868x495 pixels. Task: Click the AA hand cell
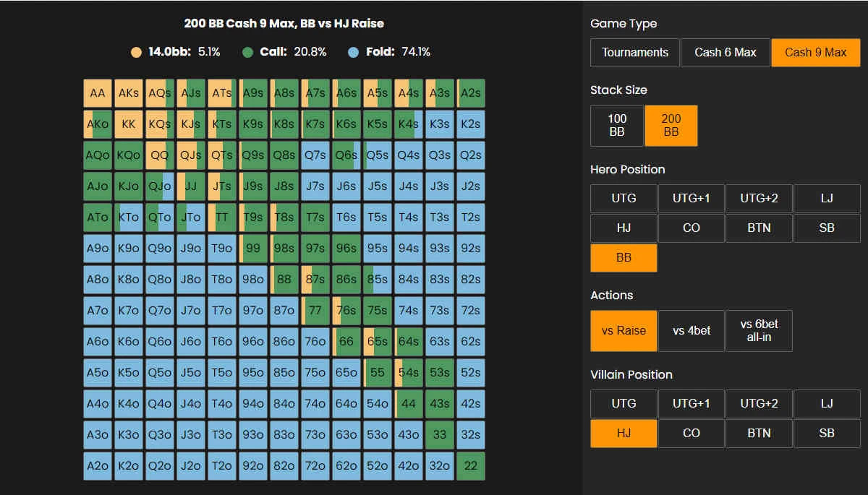tap(98, 93)
